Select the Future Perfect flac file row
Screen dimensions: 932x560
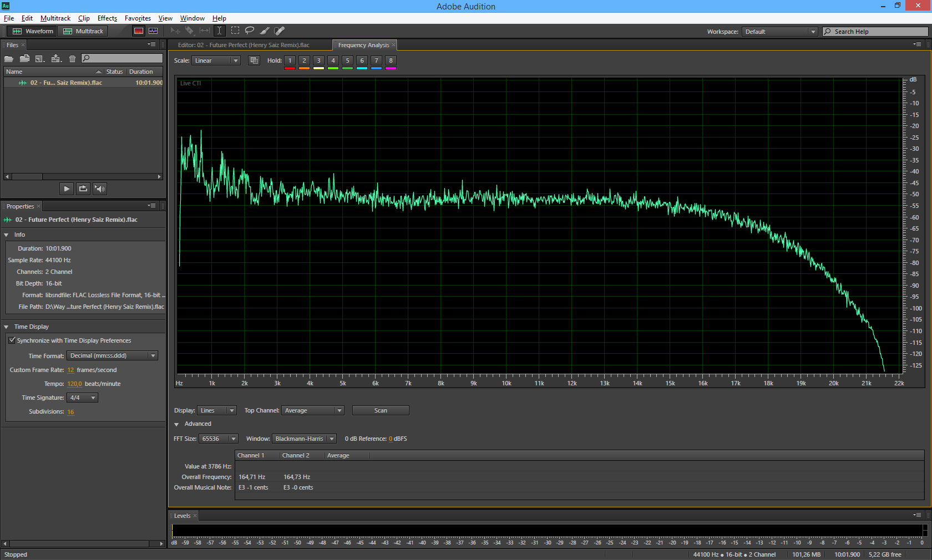pyautogui.click(x=83, y=83)
